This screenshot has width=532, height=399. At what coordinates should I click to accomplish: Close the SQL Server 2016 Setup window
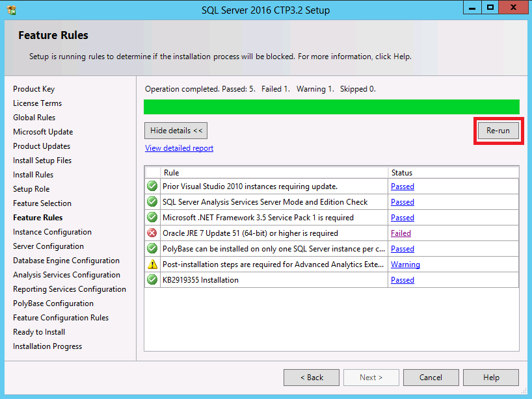pos(513,7)
